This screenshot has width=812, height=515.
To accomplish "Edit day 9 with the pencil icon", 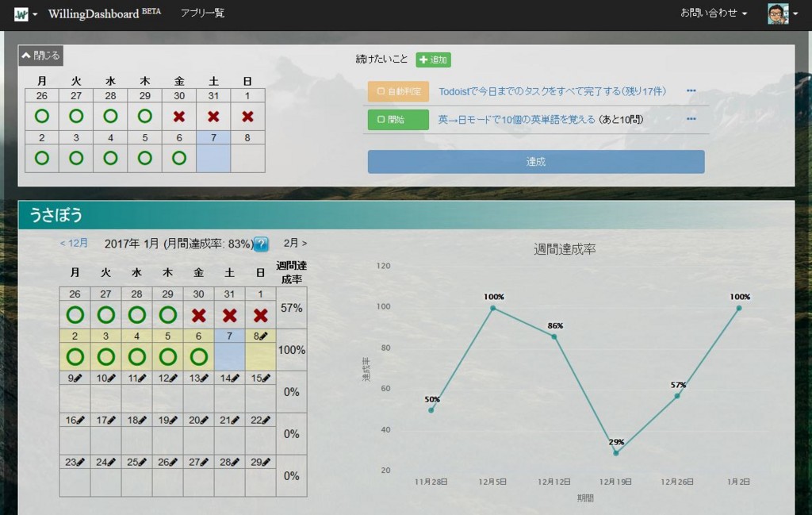I will (79, 379).
